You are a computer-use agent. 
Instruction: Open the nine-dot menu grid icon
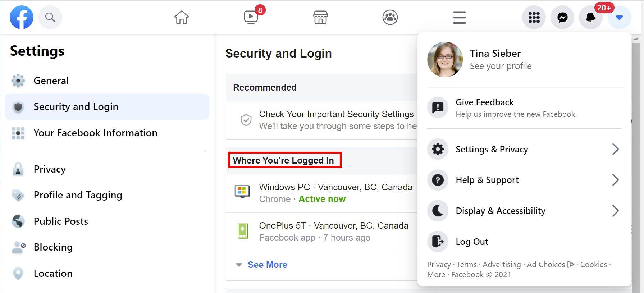click(534, 17)
